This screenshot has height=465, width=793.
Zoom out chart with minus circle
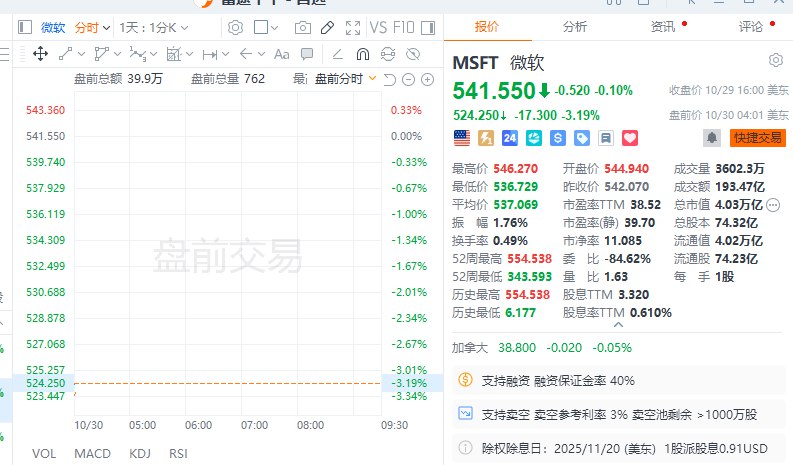point(409,79)
